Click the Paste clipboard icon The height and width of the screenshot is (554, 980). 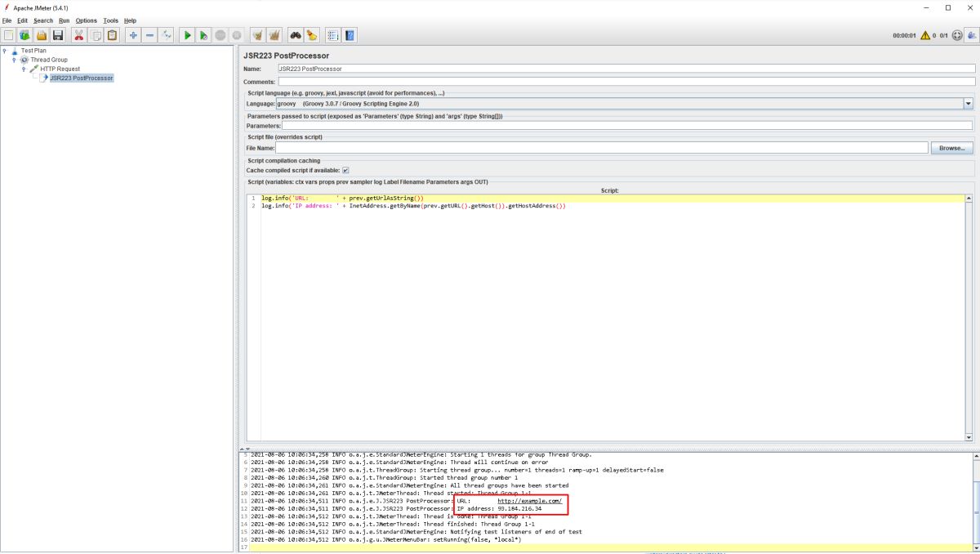(x=113, y=35)
